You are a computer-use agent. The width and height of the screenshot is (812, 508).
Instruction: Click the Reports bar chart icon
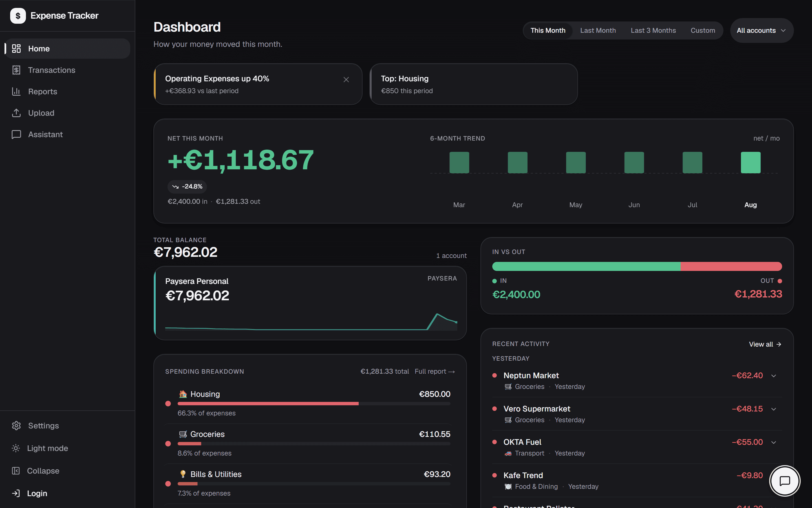16,91
